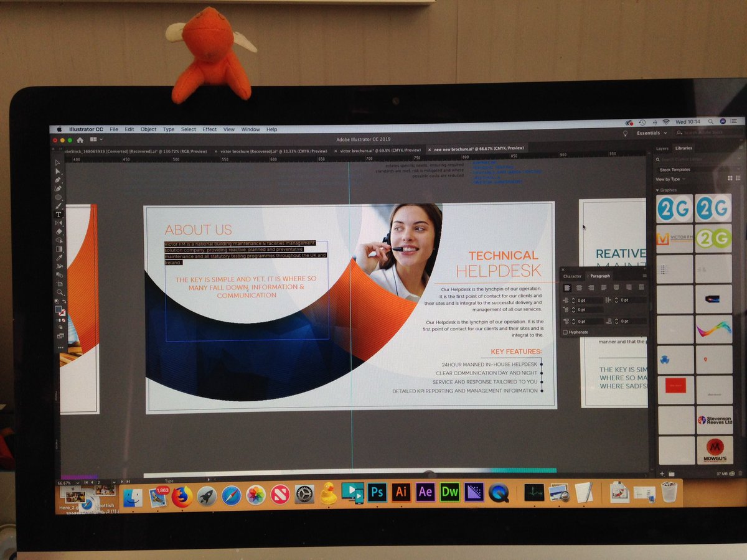Open the Edit Toolbar three-dots button
747x560 pixels.
60,347
